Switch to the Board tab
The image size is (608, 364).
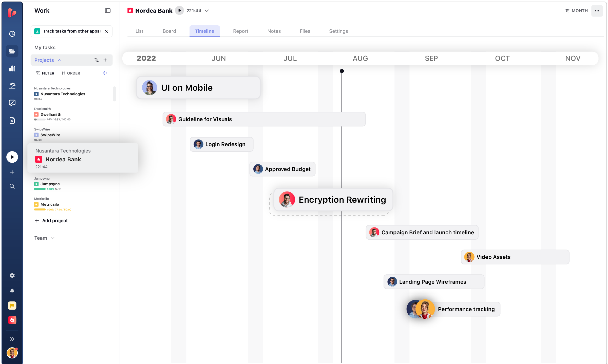[x=169, y=31]
